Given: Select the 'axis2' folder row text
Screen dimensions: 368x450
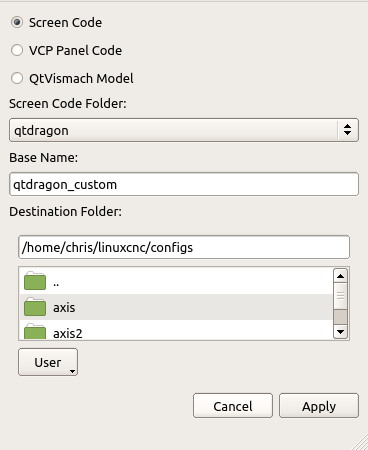Looking at the screenshot, I should pos(68,333).
